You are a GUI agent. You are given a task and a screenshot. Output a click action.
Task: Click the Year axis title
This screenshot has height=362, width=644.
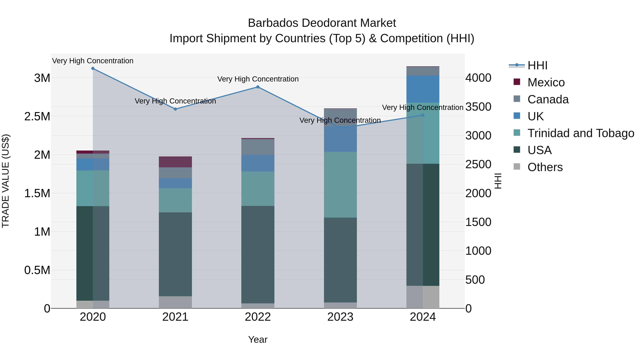[258, 339]
